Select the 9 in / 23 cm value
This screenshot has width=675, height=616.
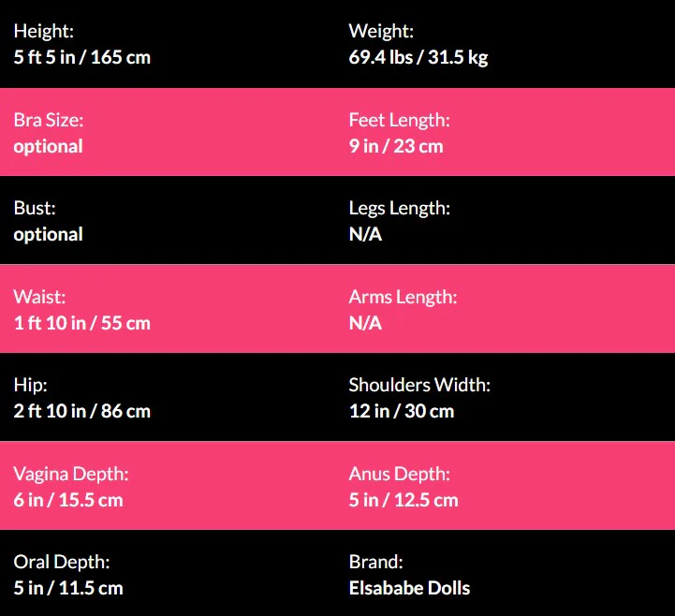point(396,146)
